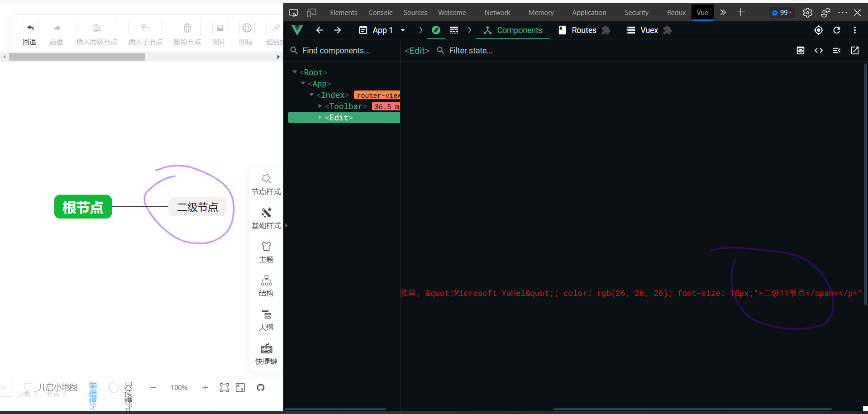This screenshot has width=868, height=414.
Task: Click the GitHub icon near the zoom controls
Action: click(260, 387)
